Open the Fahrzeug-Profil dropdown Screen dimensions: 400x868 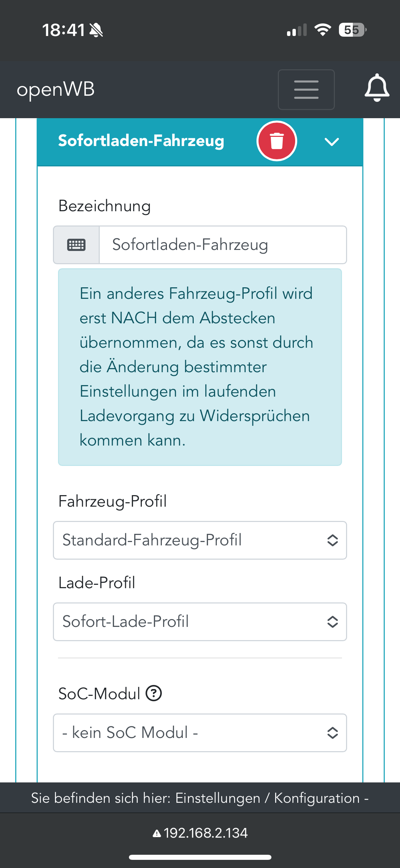200,540
